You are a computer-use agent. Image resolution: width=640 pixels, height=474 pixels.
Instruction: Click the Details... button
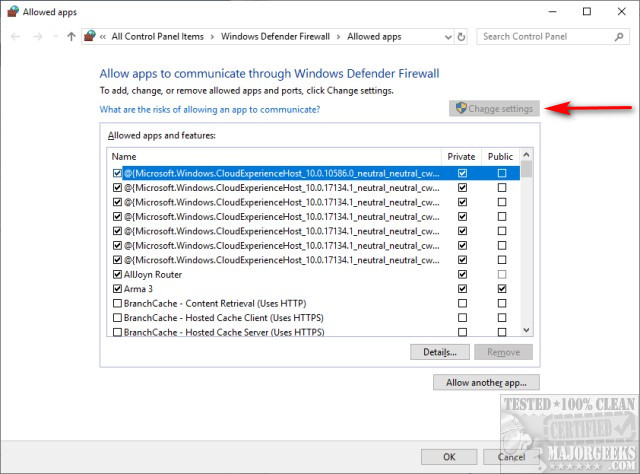pyautogui.click(x=440, y=352)
